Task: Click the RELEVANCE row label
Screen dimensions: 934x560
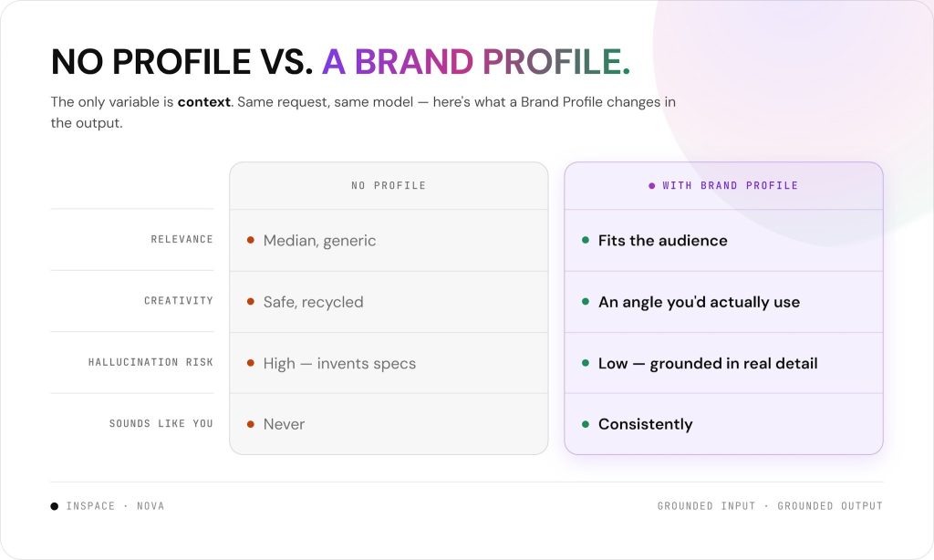Action: (x=182, y=239)
